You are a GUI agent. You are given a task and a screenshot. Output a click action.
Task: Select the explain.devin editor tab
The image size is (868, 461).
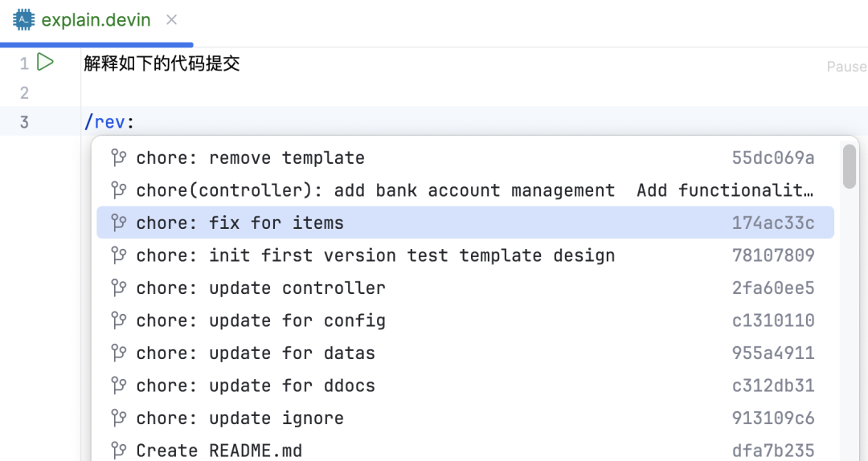pos(95,20)
